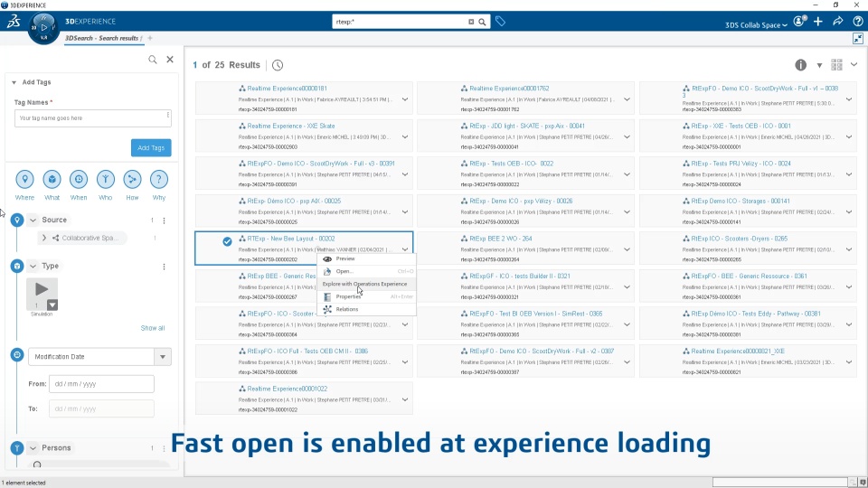Click the 3DS compass play button
This screenshot has width=868, height=488.
pyautogui.click(x=44, y=27)
